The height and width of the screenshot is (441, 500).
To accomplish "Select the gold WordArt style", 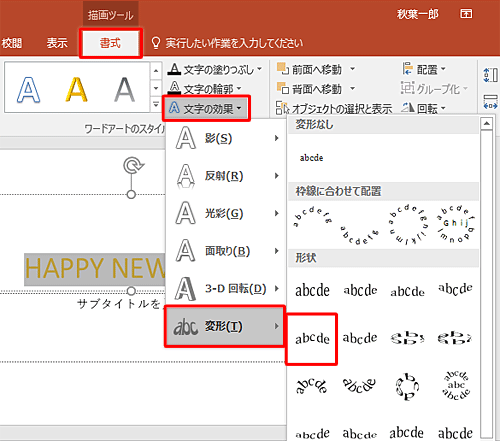I will coord(76,89).
